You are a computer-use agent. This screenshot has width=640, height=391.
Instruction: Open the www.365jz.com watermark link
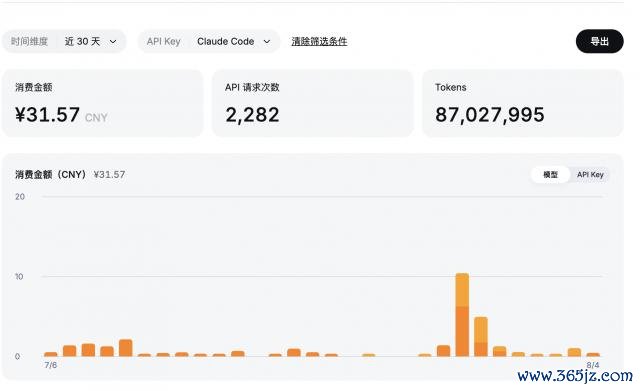click(x=575, y=376)
